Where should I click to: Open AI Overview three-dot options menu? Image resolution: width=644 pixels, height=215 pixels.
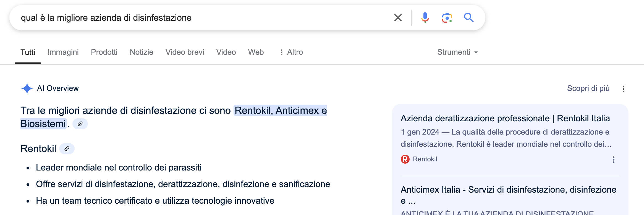623,89
